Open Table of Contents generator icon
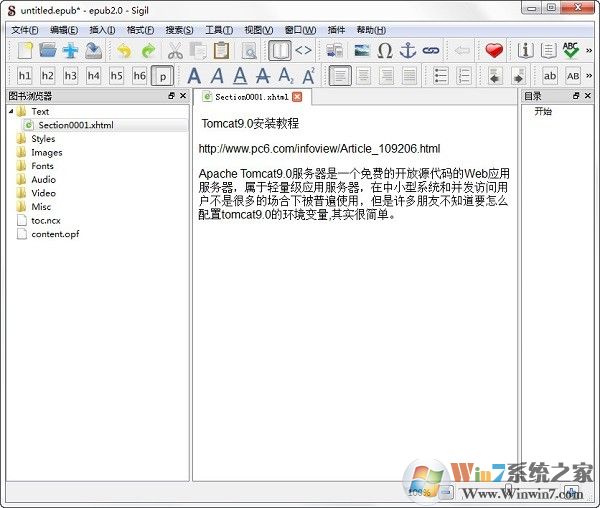This screenshot has height=508, width=600. 548,50
